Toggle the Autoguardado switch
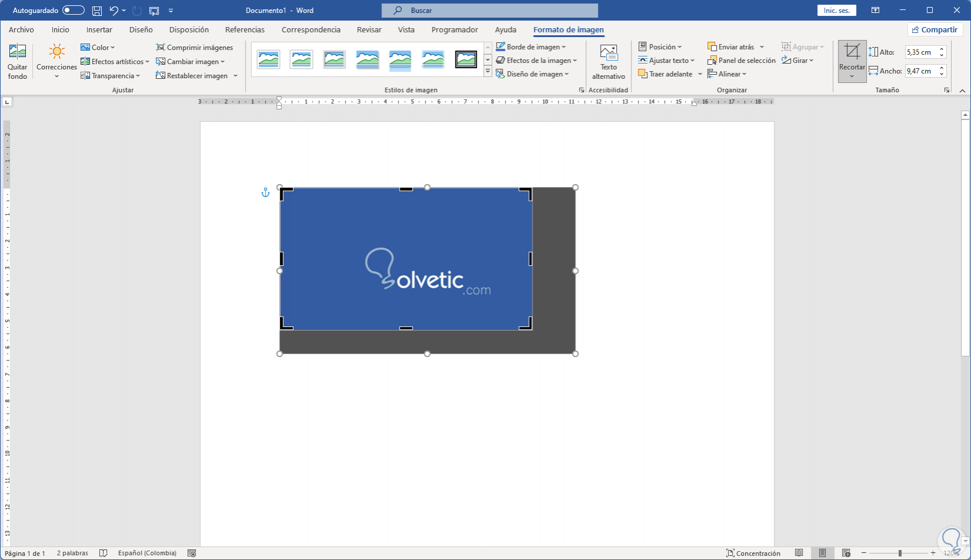Viewport: 971px width, 560px height. (x=74, y=11)
